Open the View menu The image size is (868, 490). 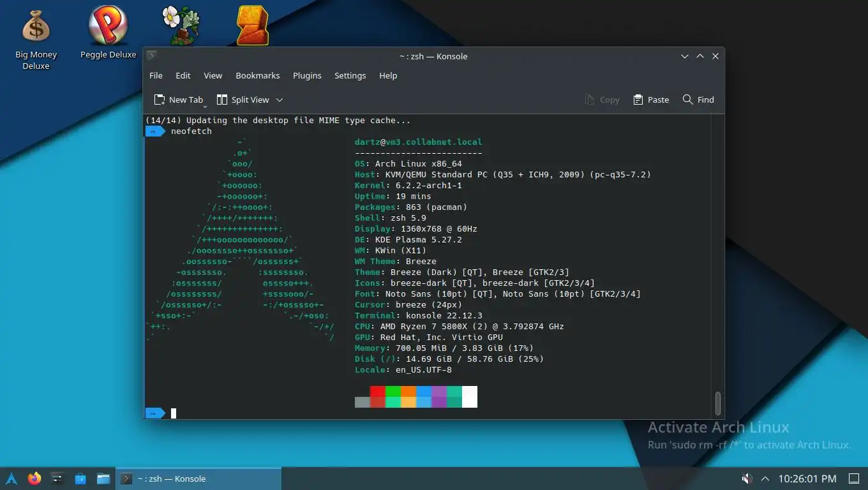tap(213, 75)
